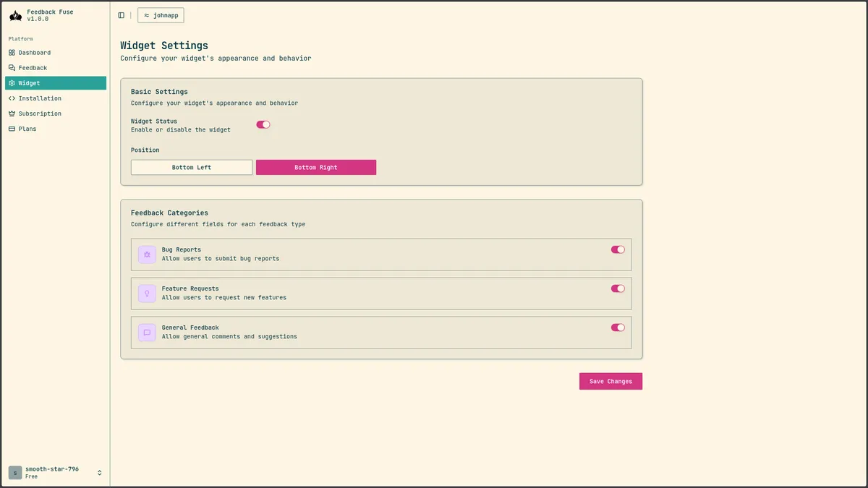Turn off Feature Requests toggle
868x488 pixels.
pos(617,288)
